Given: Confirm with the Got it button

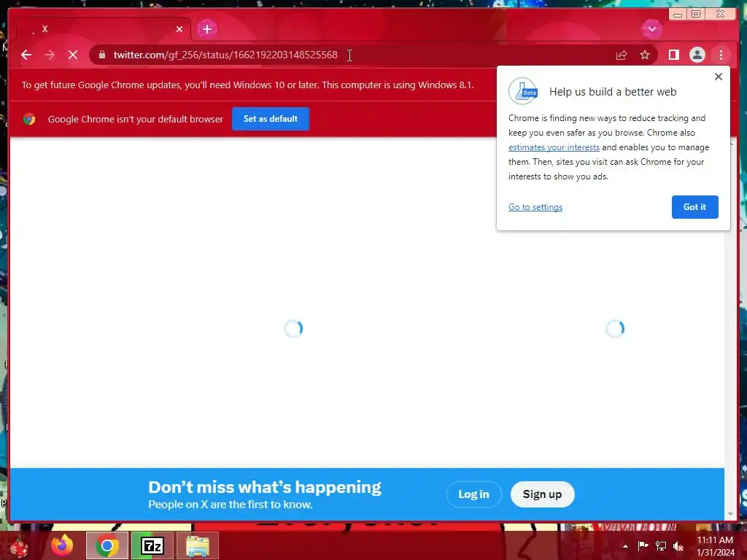Looking at the screenshot, I should tap(694, 207).
